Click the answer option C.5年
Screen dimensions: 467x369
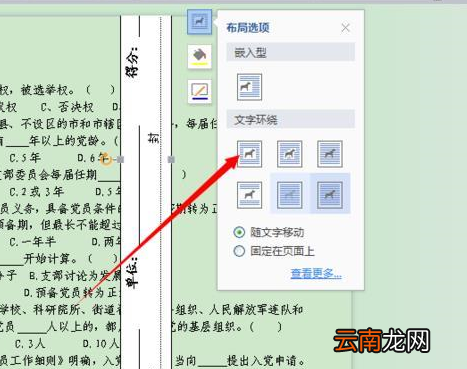click(25, 158)
